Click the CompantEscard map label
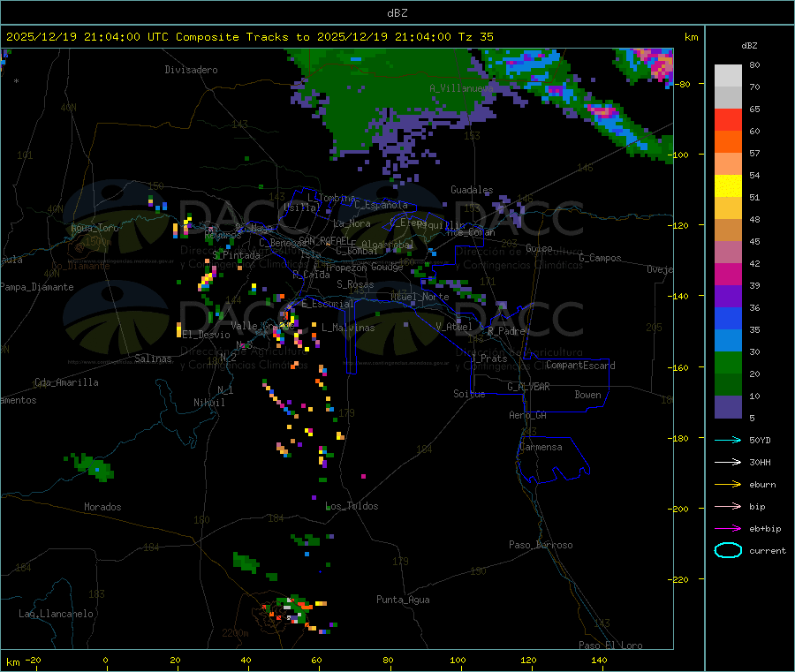Screen dimensions: 795x672 pyautogui.click(x=580, y=366)
